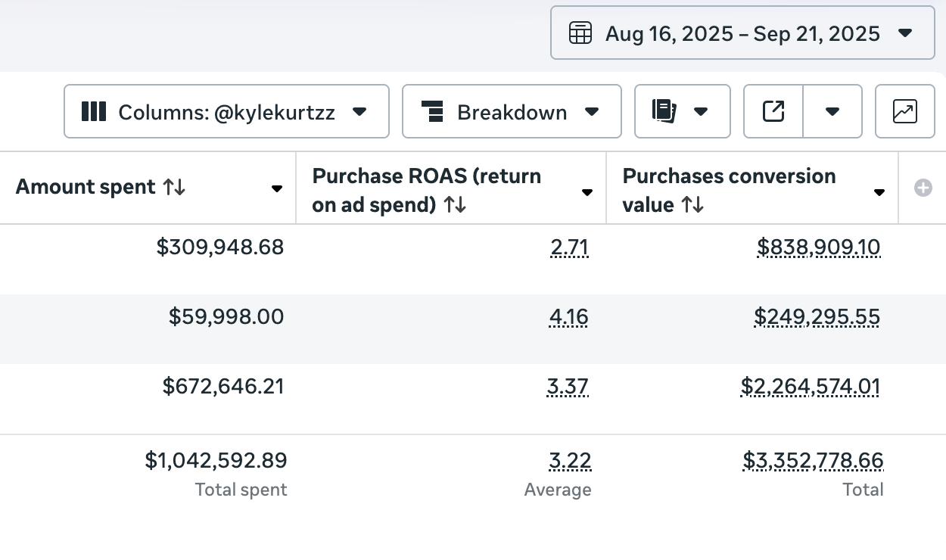Open the charts trend icon button
946x560 pixels.
[x=904, y=110]
